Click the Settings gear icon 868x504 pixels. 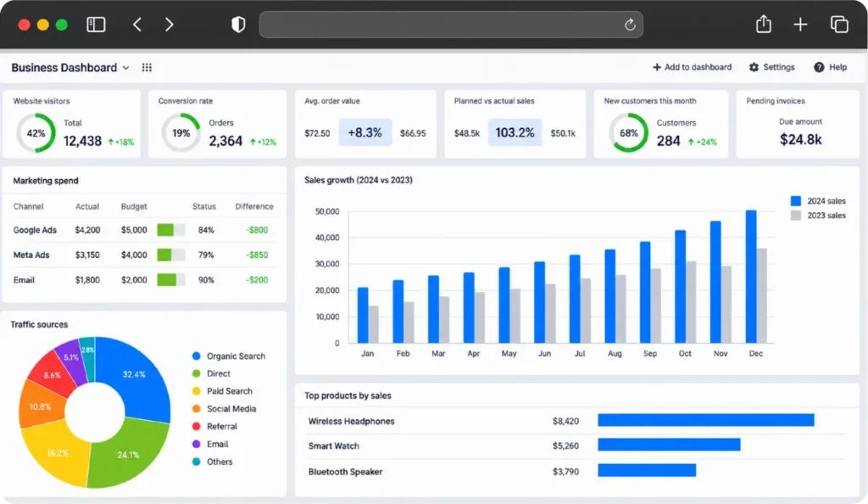tap(754, 67)
